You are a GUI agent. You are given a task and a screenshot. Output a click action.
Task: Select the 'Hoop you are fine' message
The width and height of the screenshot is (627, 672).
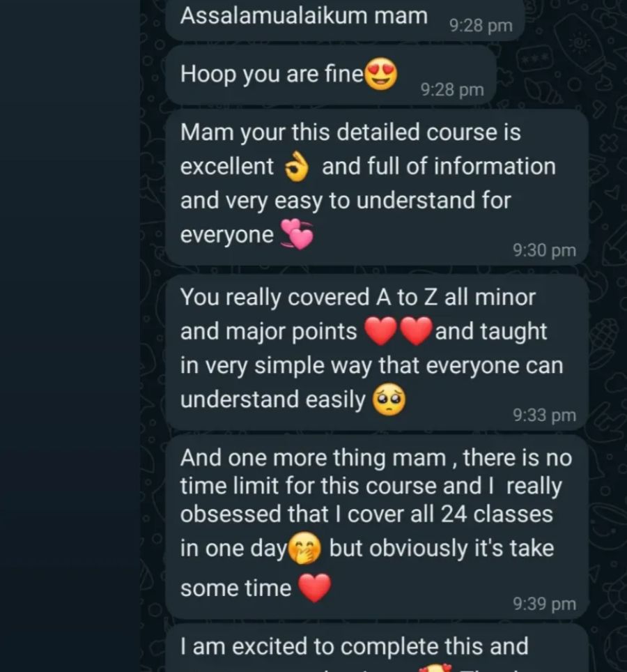coord(331,75)
